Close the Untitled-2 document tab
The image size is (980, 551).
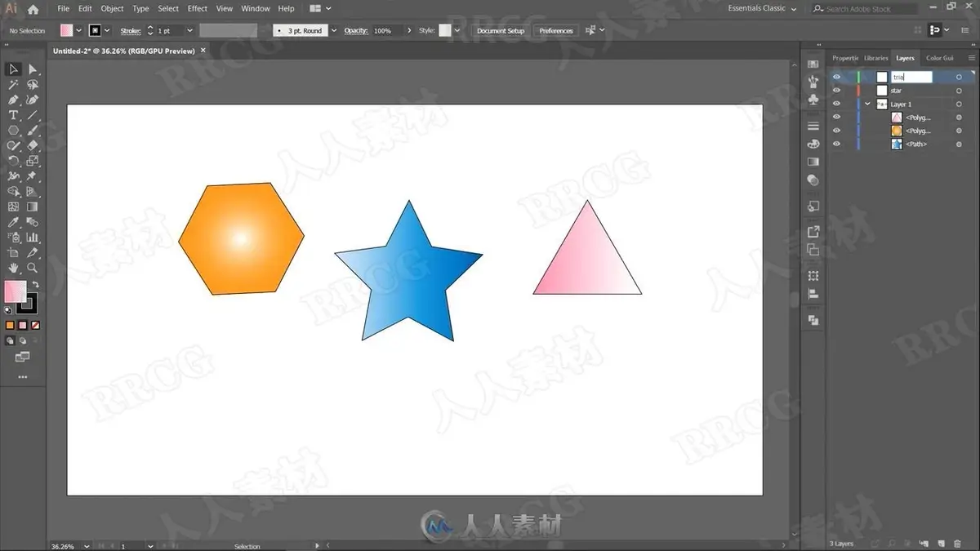(203, 51)
